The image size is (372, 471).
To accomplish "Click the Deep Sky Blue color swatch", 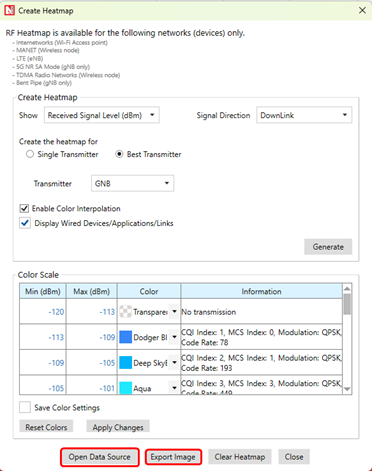I will point(126,362).
